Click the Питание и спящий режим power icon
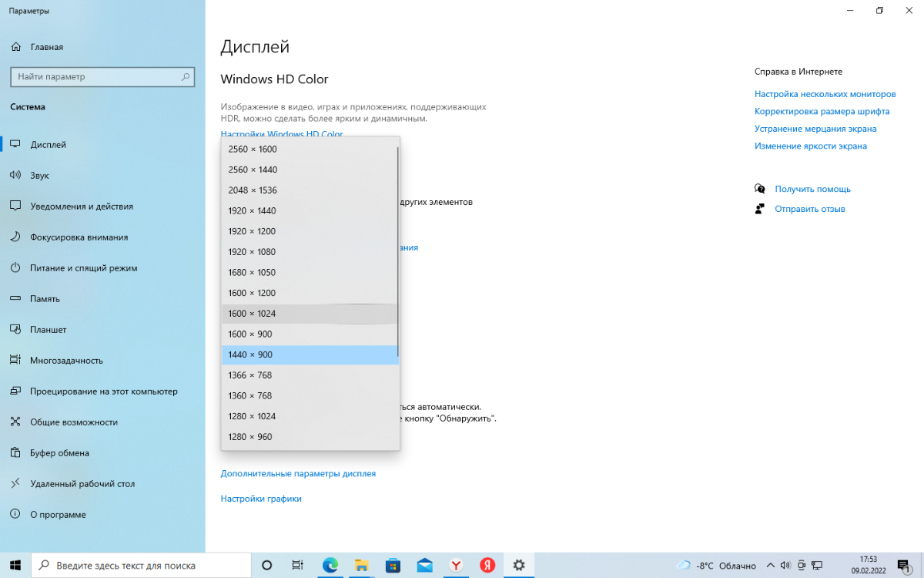The width and height of the screenshot is (924, 578). point(15,268)
